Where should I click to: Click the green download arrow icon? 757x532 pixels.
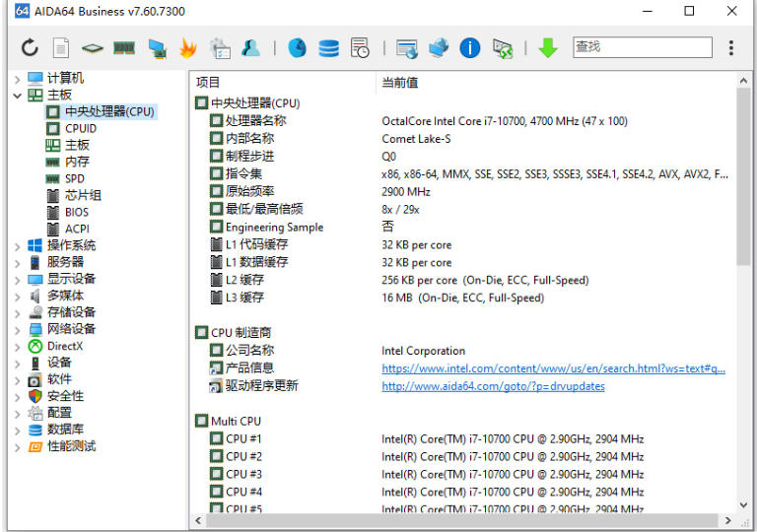(548, 47)
